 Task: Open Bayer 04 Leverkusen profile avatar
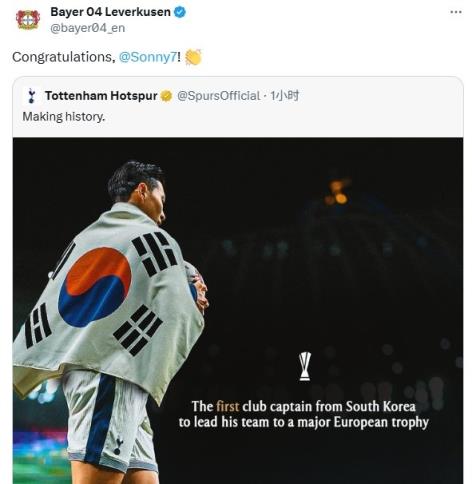[28, 20]
